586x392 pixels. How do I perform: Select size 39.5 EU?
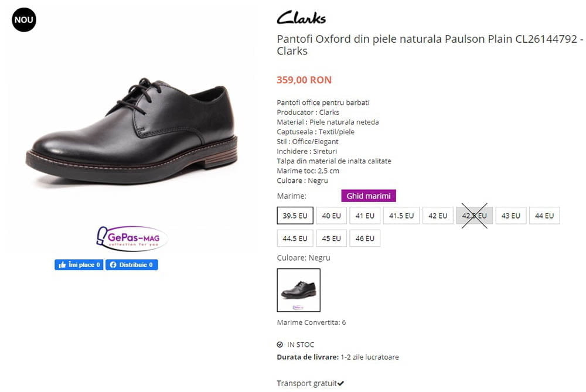tap(295, 216)
